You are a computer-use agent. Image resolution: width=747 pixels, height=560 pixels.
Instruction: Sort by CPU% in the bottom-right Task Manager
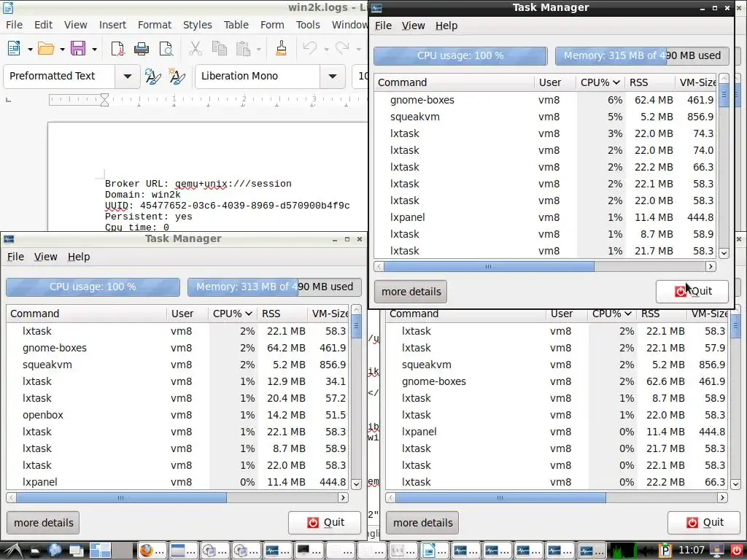[611, 314]
